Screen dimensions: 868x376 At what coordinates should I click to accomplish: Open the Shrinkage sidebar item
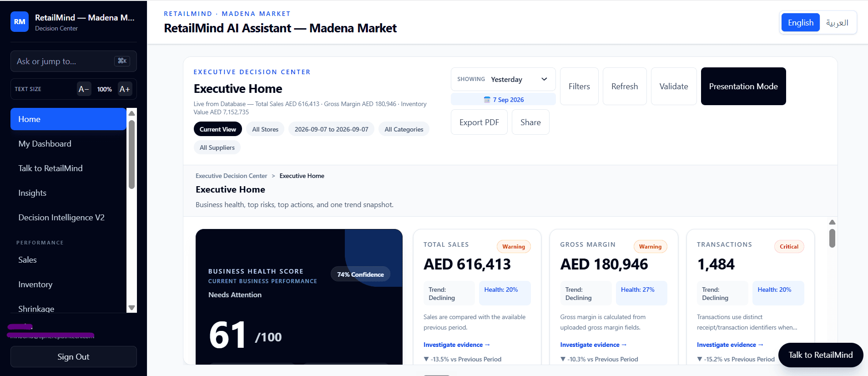68,309
